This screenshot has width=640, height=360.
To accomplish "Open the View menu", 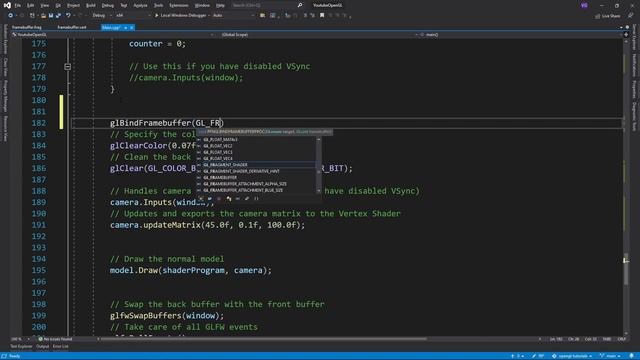I will 44,5.
